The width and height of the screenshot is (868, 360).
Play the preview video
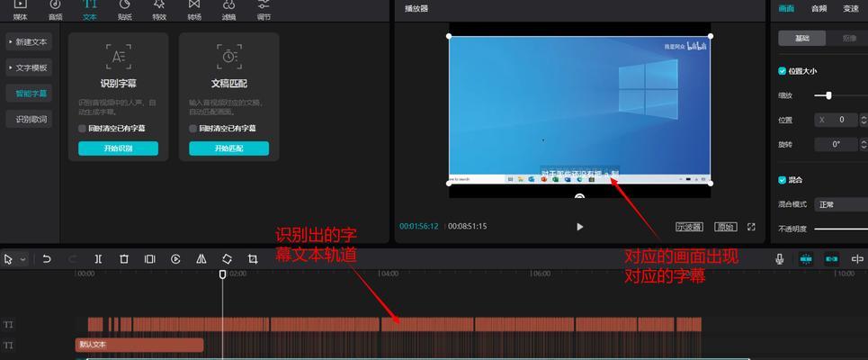(x=579, y=227)
